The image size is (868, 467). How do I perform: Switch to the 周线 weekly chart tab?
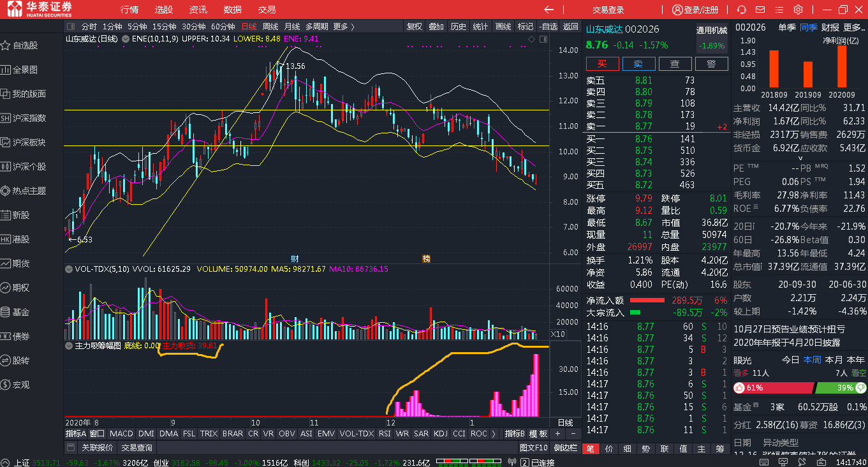pyautogui.click(x=270, y=26)
